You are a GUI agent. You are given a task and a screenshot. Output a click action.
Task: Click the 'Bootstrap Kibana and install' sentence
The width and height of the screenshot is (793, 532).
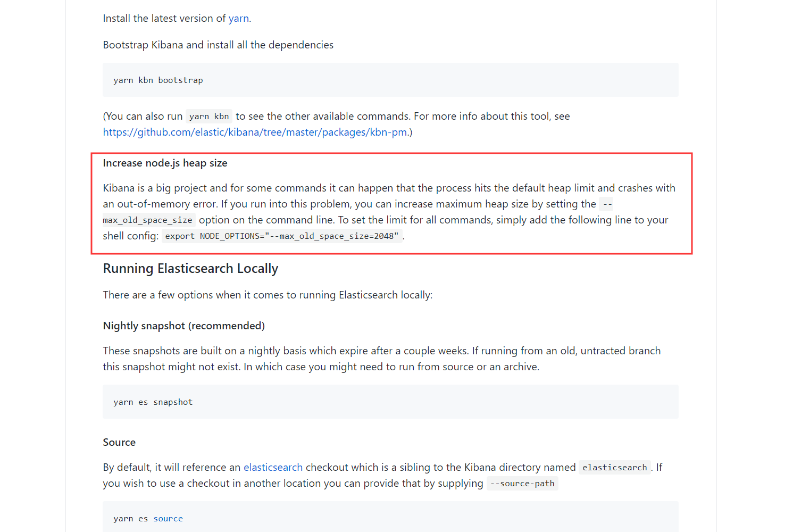click(218, 45)
